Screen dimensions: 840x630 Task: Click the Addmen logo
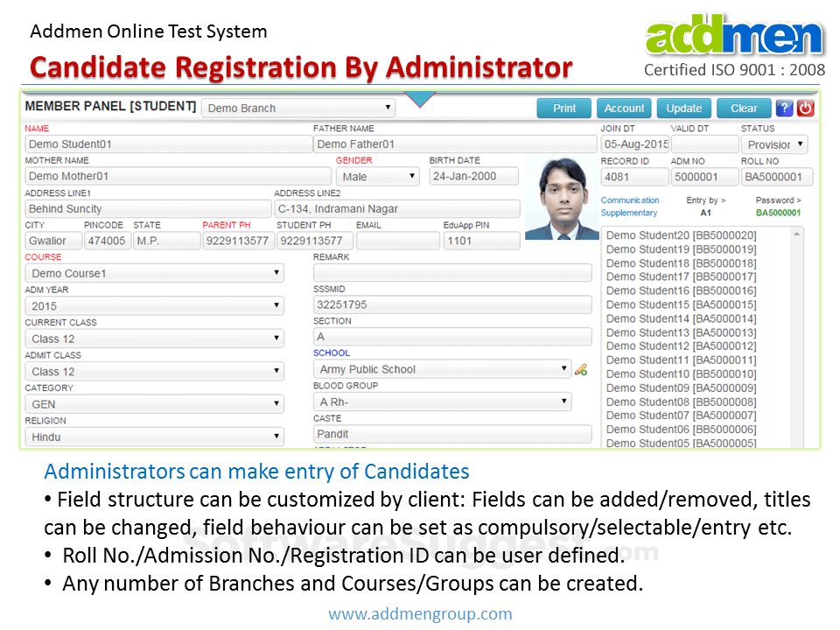[734, 37]
